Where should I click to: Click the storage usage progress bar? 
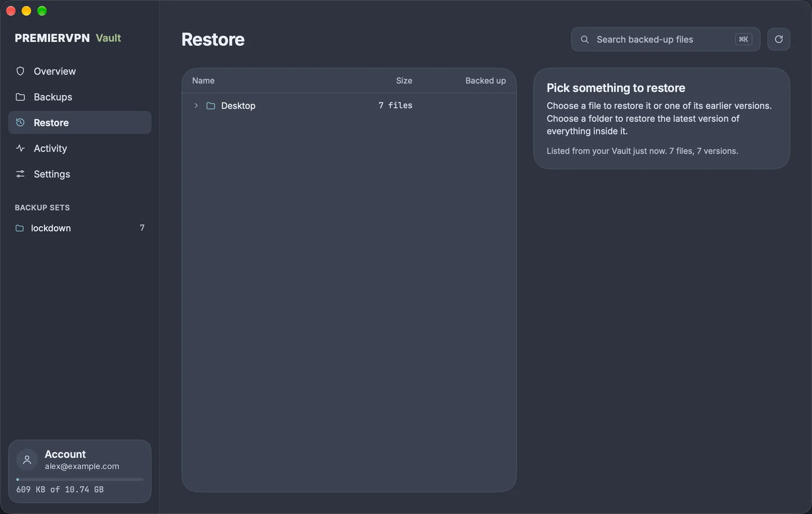pos(80,479)
